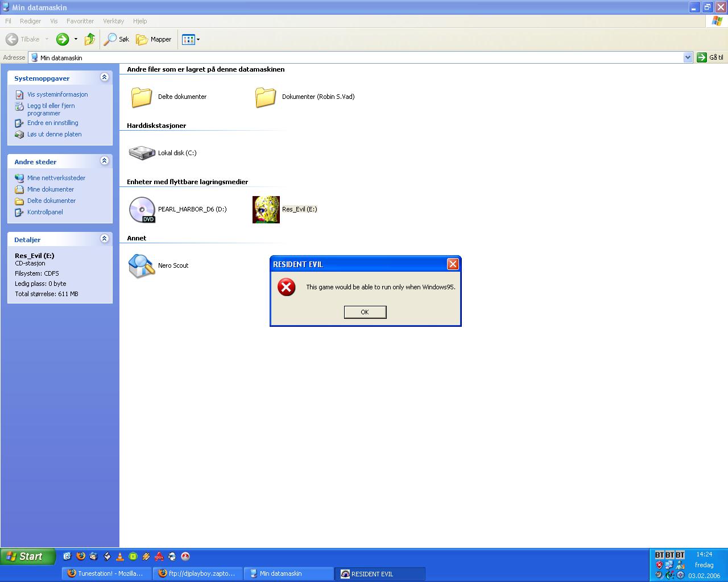Open the Tilbake history dropdown arrow
728x582 pixels.
coord(47,39)
